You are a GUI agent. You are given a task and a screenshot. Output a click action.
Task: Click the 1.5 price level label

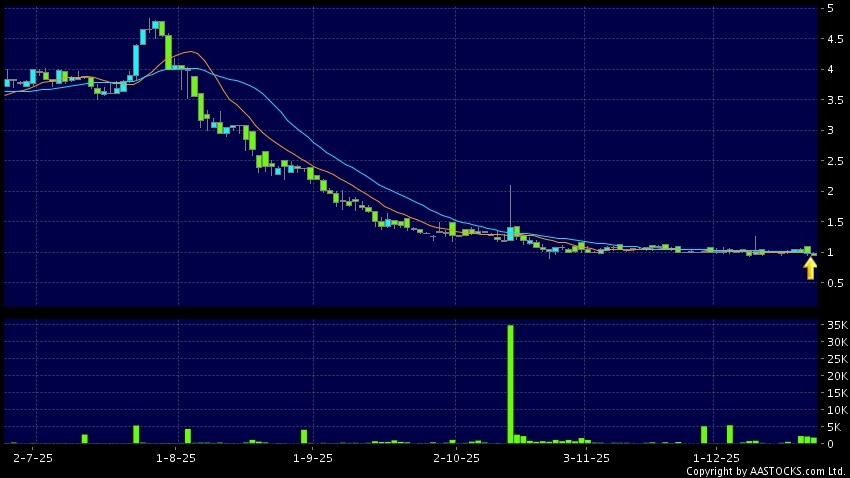(832, 222)
